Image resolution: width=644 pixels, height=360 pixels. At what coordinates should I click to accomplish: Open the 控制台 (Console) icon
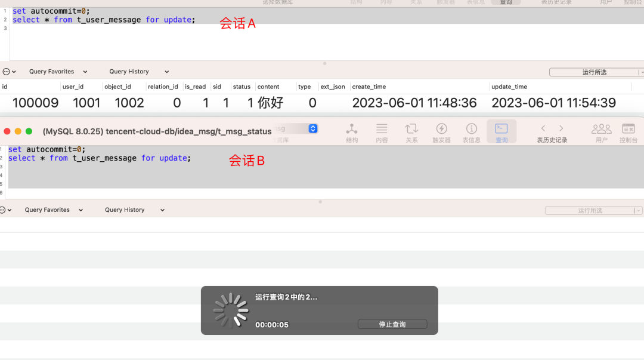pos(628,132)
